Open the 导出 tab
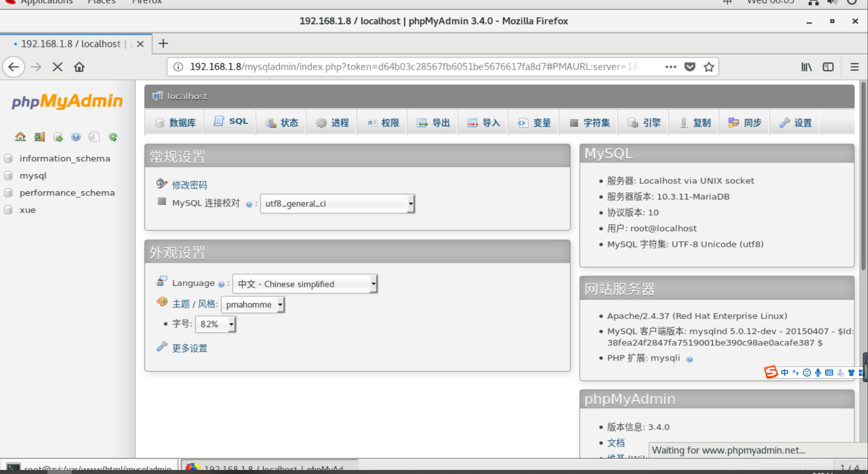868x474 pixels. click(x=433, y=123)
